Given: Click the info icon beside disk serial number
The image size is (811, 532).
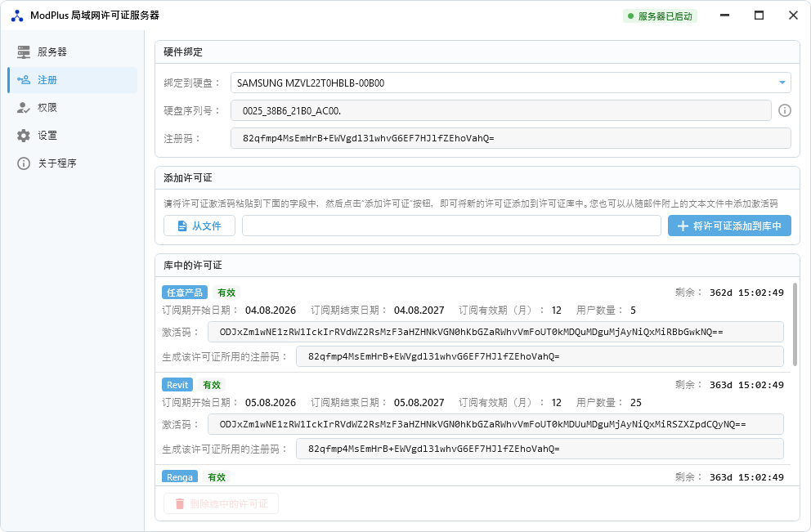Looking at the screenshot, I should click(x=785, y=110).
